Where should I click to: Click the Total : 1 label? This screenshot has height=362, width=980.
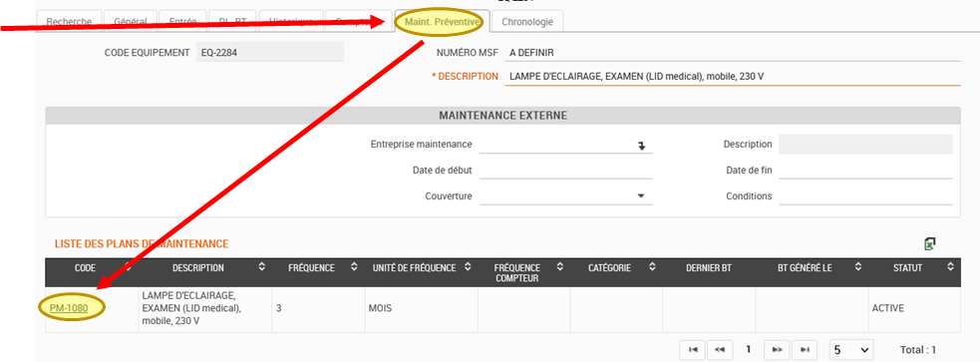tap(918, 350)
